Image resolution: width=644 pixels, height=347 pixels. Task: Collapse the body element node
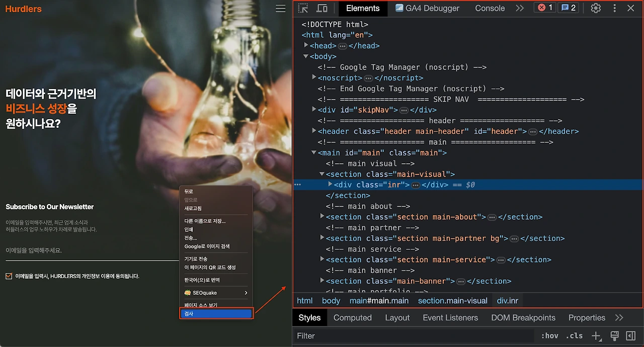(306, 56)
